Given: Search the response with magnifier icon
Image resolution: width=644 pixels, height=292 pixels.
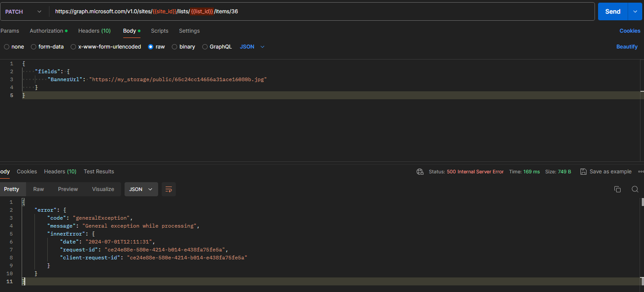Looking at the screenshot, I should [x=635, y=189].
